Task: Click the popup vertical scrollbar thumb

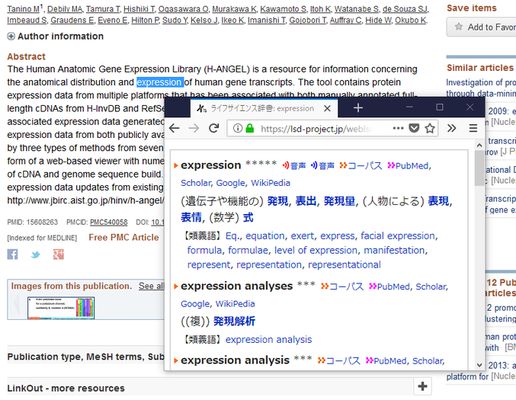Action: 479,168
